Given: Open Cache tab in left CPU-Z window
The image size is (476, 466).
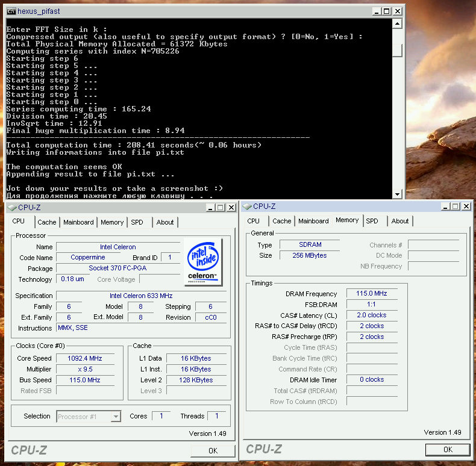Looking at the screenshot, I should click(47, 222).
